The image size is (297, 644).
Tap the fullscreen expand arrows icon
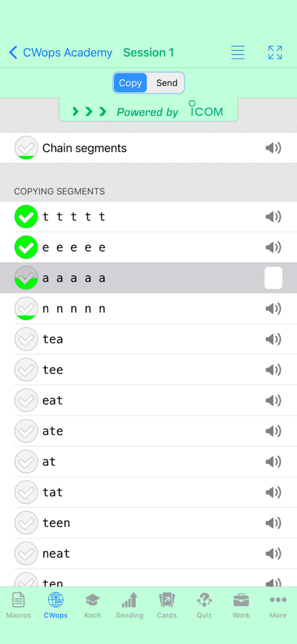tap(275, 53)
